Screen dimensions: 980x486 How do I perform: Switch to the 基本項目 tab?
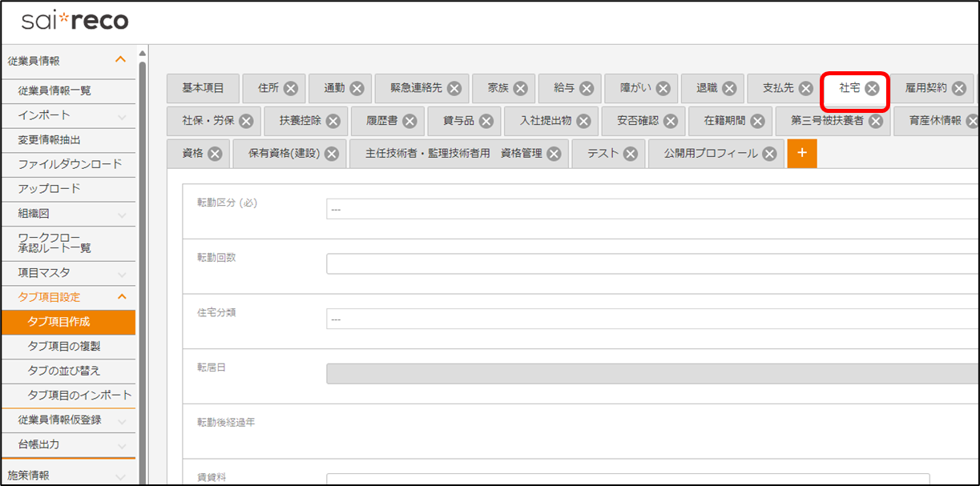coord(203,88)
